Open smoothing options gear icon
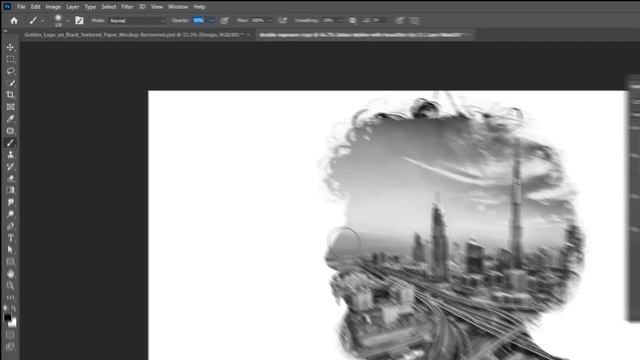640x360 pixels. tap(353, 20)
